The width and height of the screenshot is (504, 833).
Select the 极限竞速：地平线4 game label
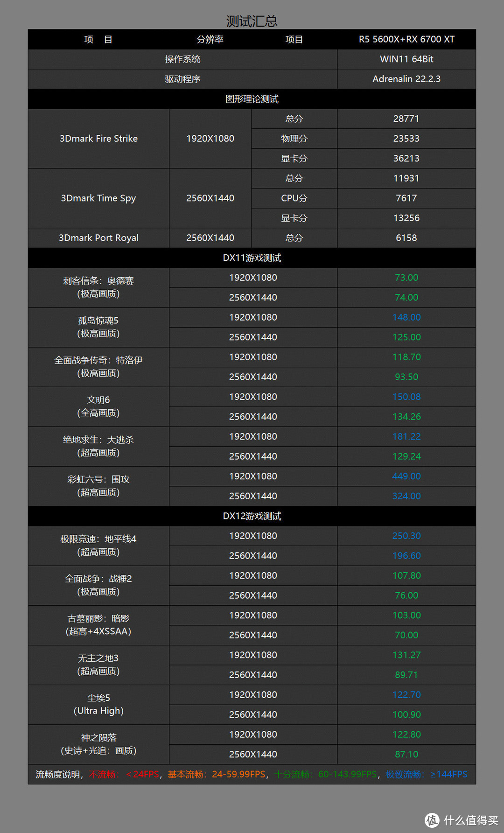tap(98, 539)
